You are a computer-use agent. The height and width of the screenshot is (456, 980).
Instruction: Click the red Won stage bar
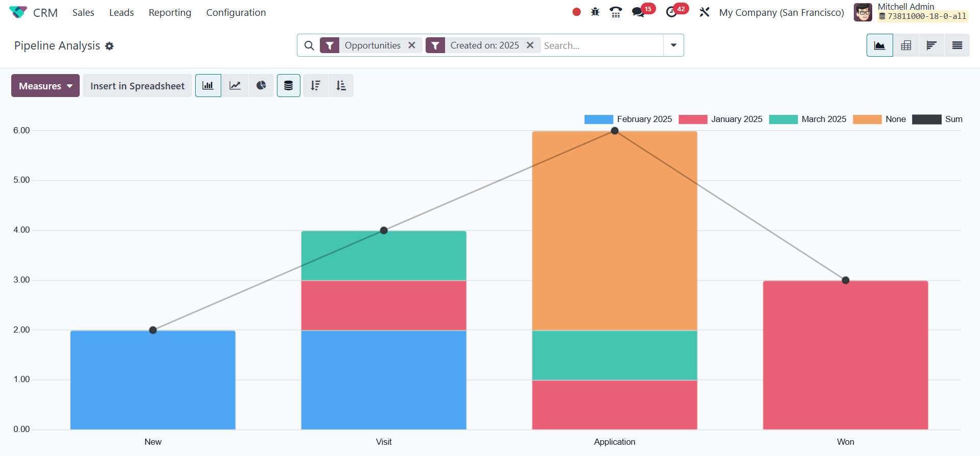click(x=846, y=355)
